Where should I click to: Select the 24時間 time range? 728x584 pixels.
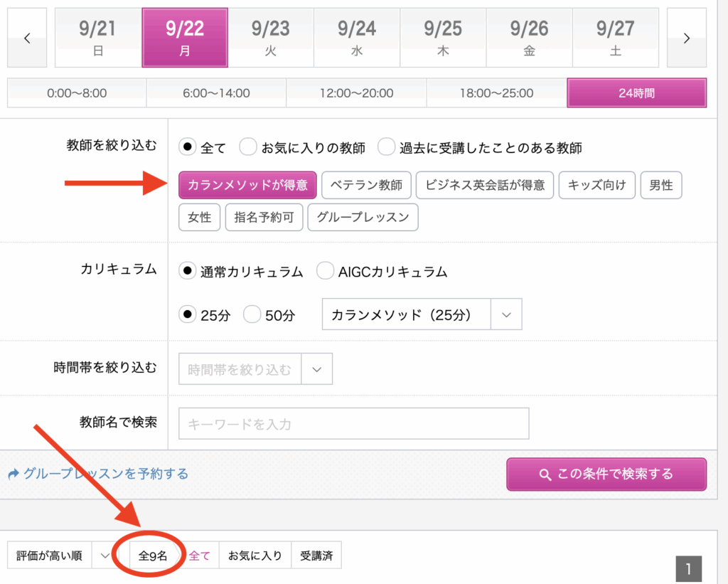[636, 93]
